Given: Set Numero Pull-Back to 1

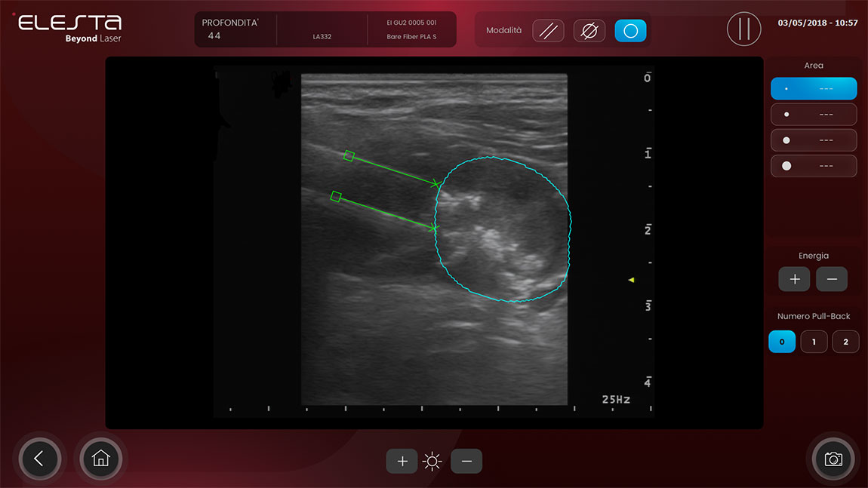Looking at the screenshot, I should pos(814,342).
